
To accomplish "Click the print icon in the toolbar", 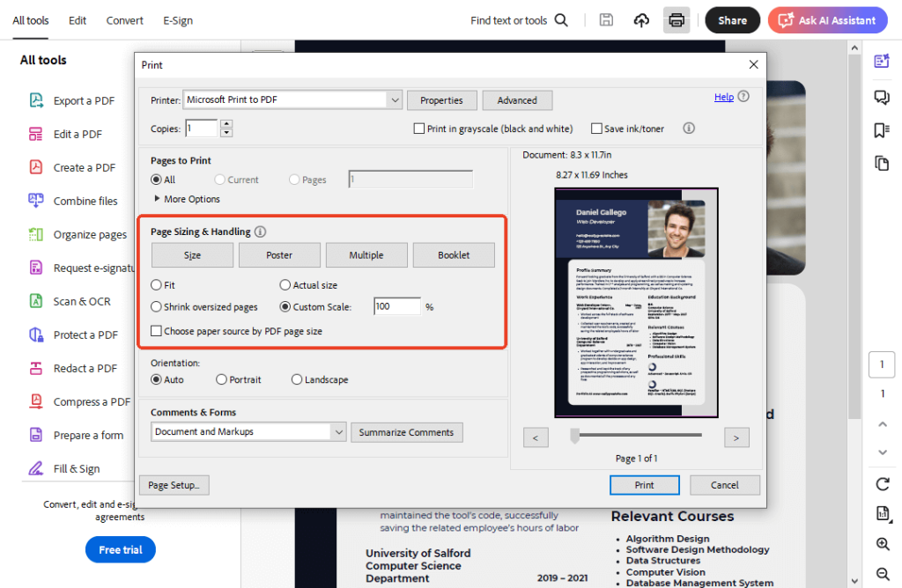I will (x=676, y=19).
